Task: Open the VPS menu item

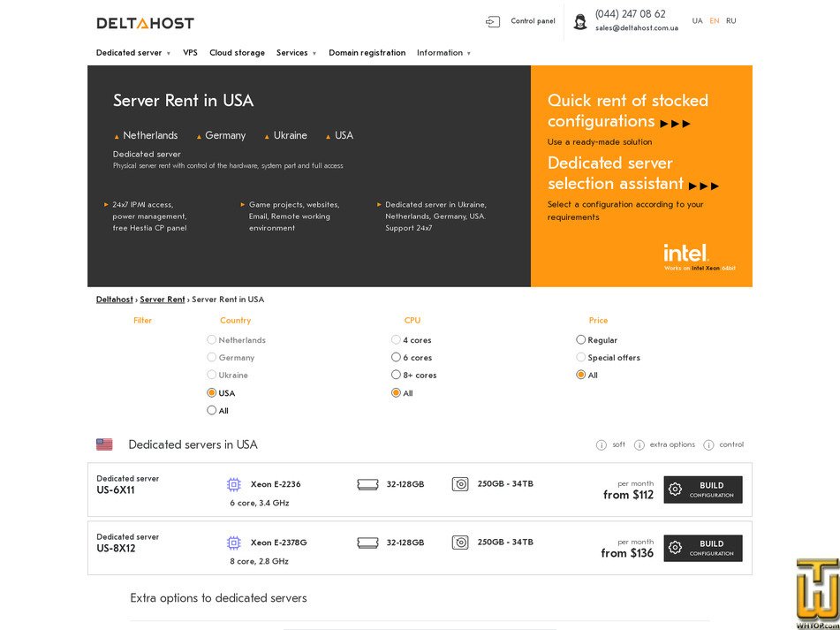Action: [190, 52]
